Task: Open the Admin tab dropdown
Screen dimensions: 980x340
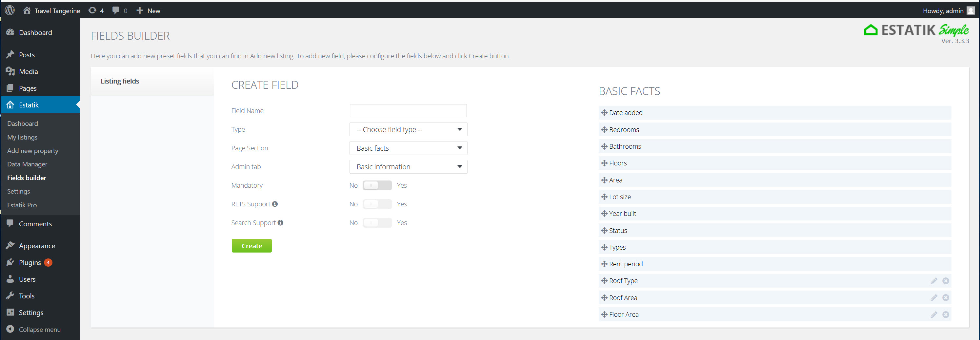Action: click(408, 167)
